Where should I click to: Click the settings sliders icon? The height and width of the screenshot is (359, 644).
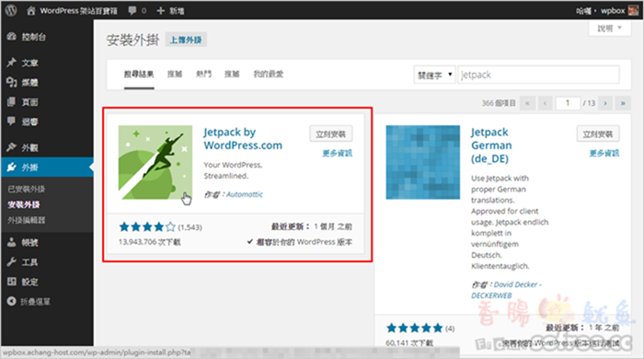pyautogui.click(x=11, y=282)
